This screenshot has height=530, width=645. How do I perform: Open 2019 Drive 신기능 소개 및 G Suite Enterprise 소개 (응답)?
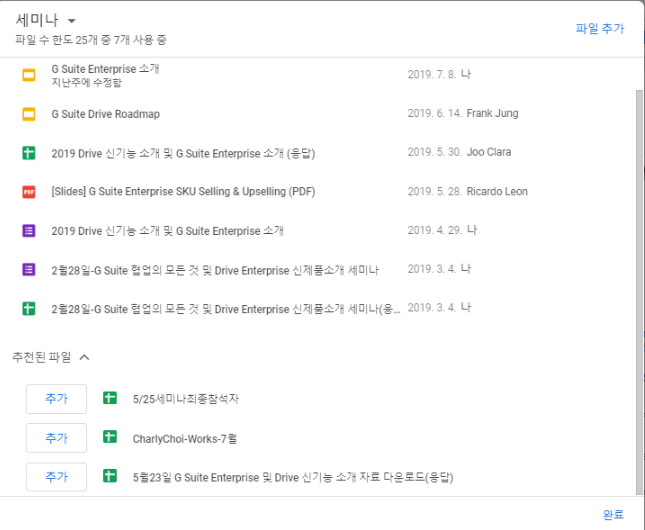click(183, 153)
